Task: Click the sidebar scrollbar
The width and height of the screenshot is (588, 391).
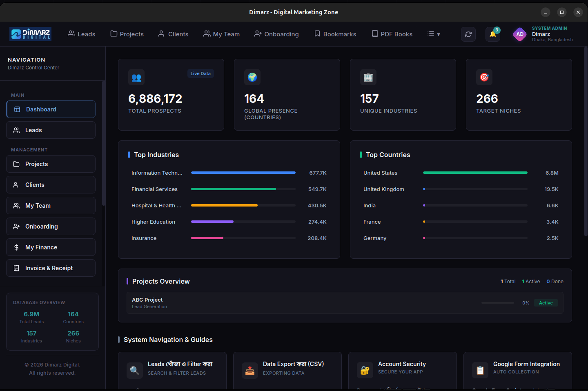Action: pyautogui.click(x=104, y=143)
